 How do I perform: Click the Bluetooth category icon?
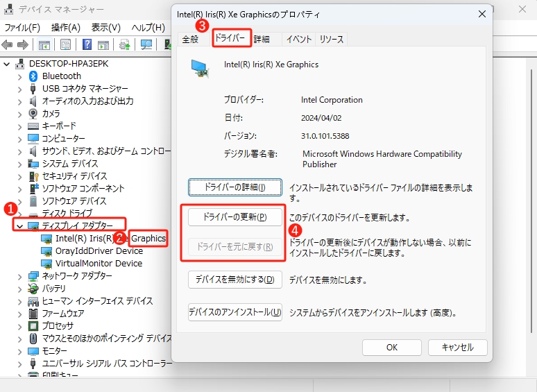coord(33,76)
